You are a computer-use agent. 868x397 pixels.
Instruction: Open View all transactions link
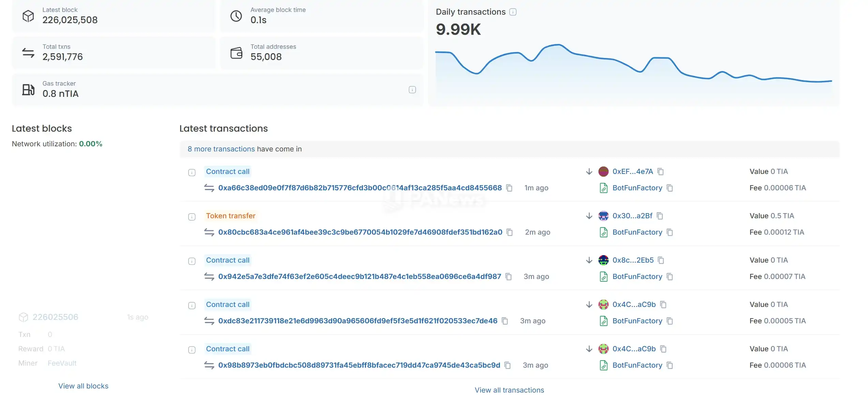509,390
